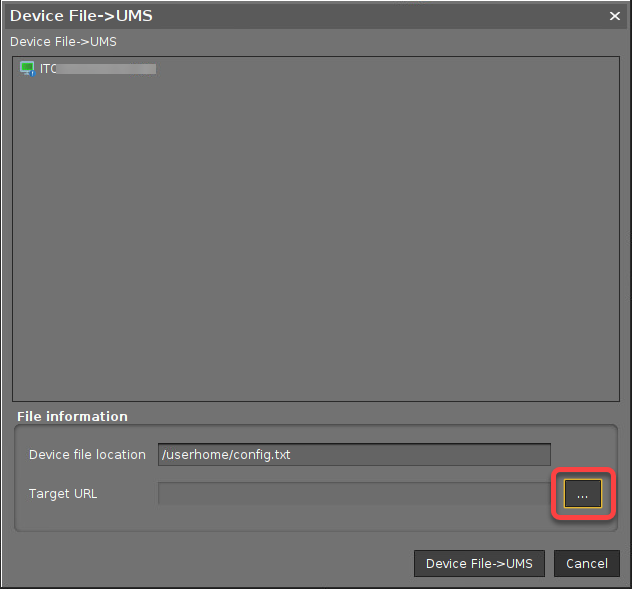Open the Target URL browse (...) button

[582, 495]
